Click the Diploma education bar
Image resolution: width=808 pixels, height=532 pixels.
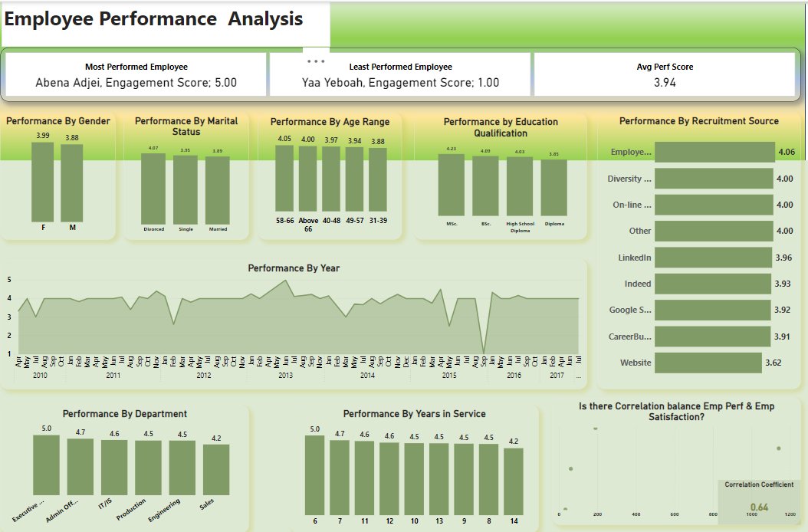point(554,188)
